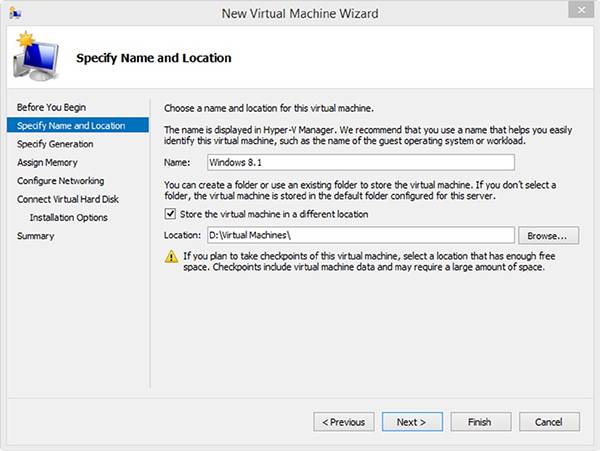Click the Browse button for location

click(x=548, y=236)
